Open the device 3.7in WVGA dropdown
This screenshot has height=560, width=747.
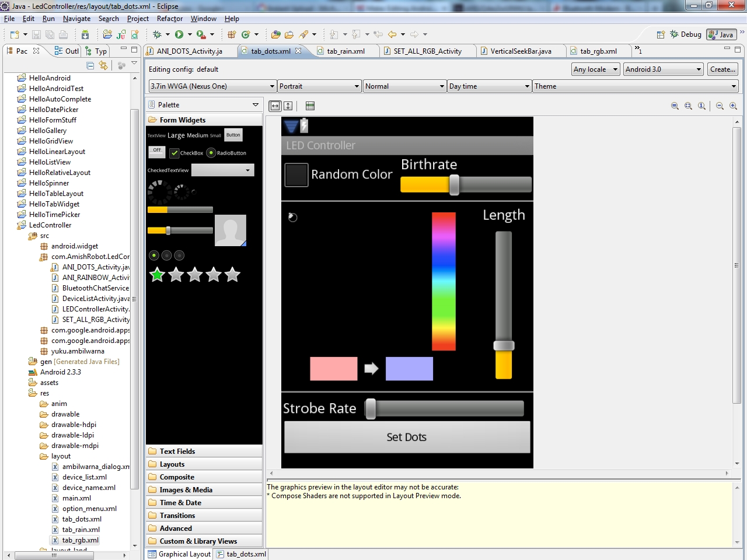(x=212, y=86)
